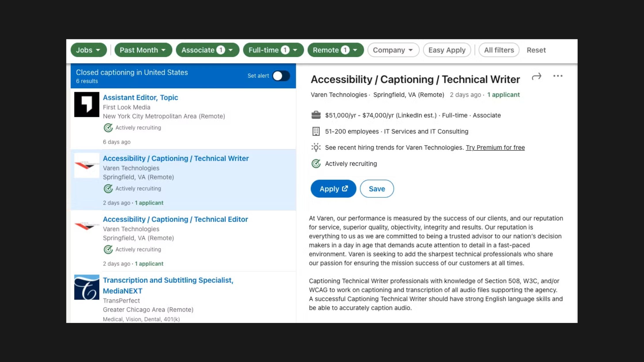Open the three-dots more options menu
This screenshot has height=362, width=644.
[x=558, y=76]
